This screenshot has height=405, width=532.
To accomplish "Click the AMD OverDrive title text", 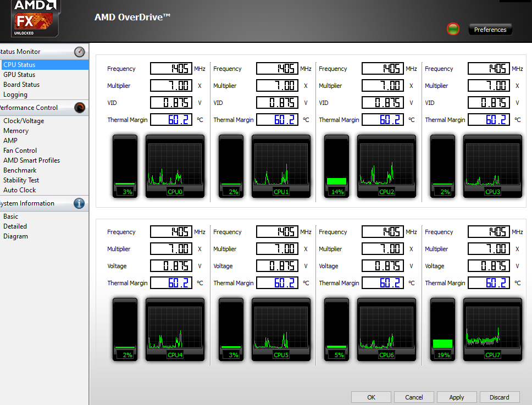I will (132, 17).
